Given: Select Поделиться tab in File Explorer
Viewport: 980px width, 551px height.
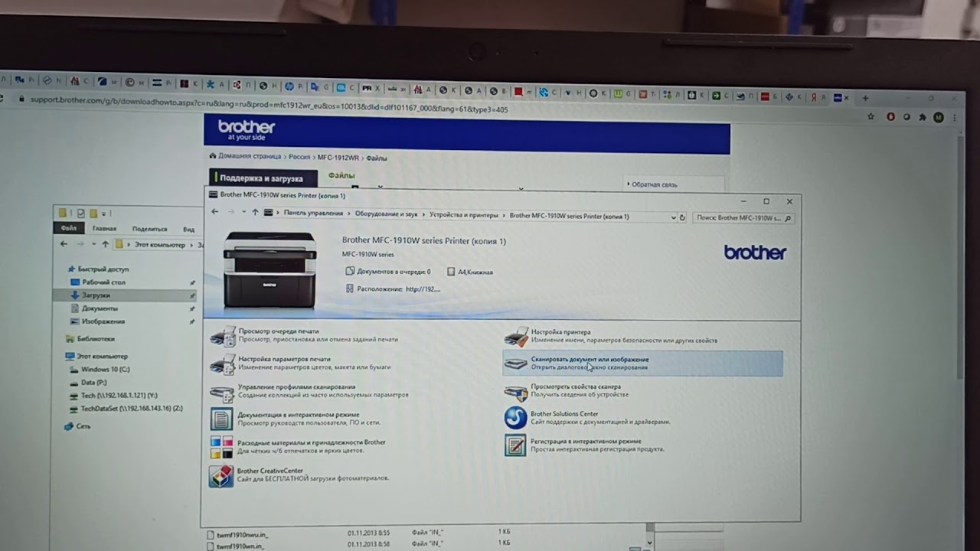Looking at the screenshot, I should coord(149,229).
